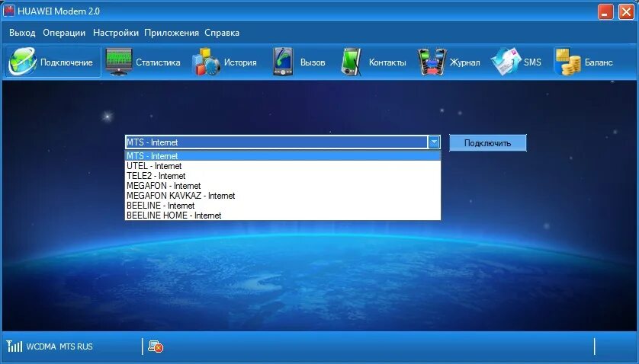639x364 pixels.
Task: Click the signal strength bars icon
Action: point(14,346)
